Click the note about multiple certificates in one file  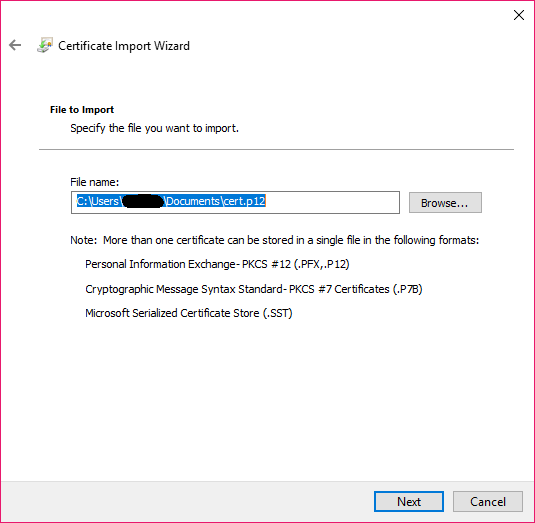275,240
